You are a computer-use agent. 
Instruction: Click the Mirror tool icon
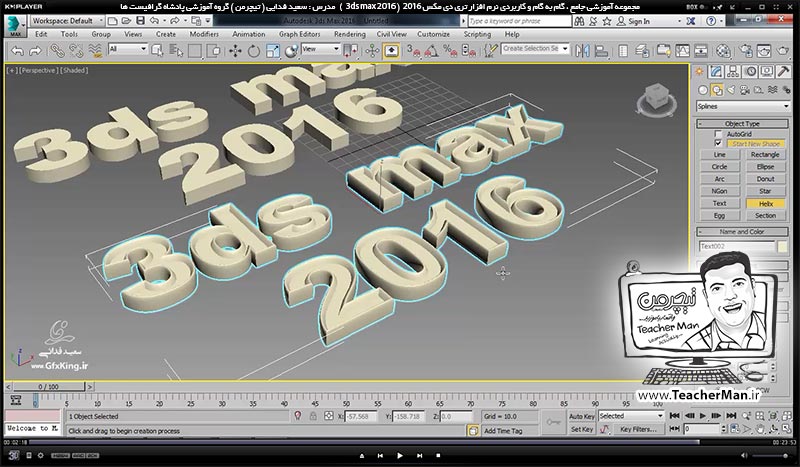pos(582,51)
